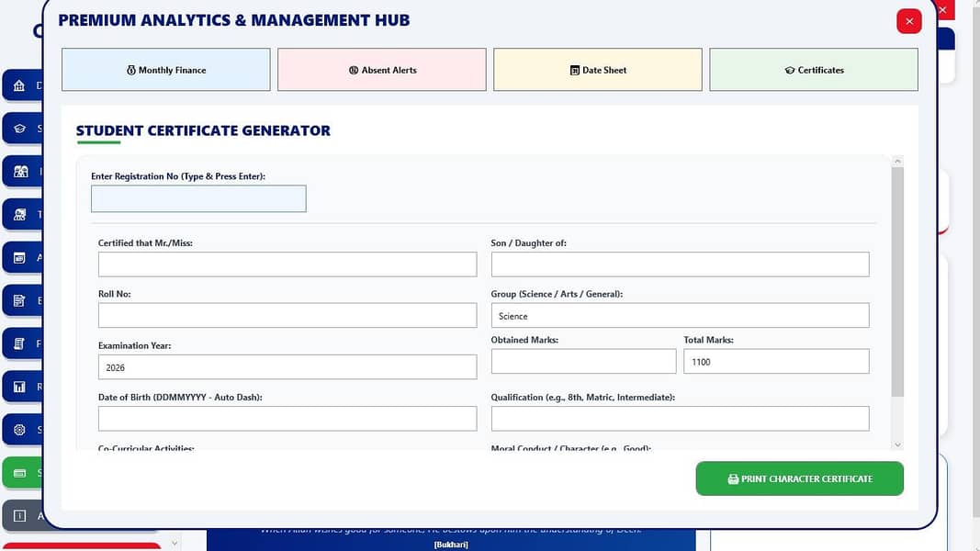
Task: Switch to the Certificates tab
Action: pyautogui.click(x=814, y=70)
